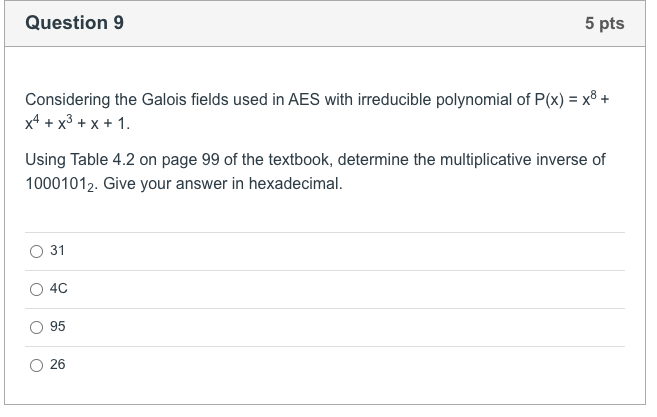Click the answer label text 31

[57, 251]
